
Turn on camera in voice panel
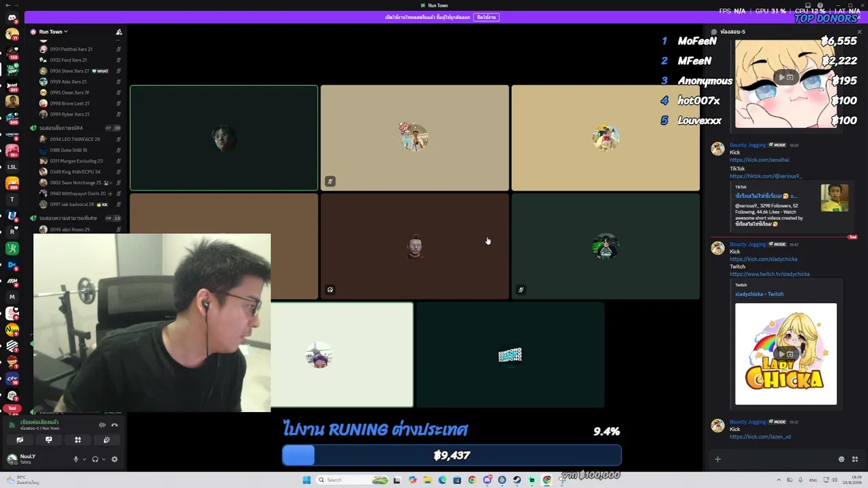pyautogui.click(x=20, y=440)
